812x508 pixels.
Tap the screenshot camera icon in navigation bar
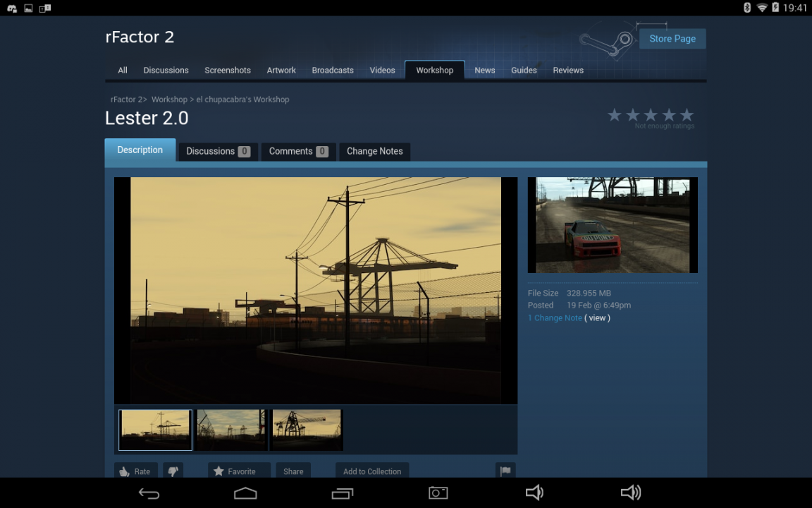(x=438, y=492)
